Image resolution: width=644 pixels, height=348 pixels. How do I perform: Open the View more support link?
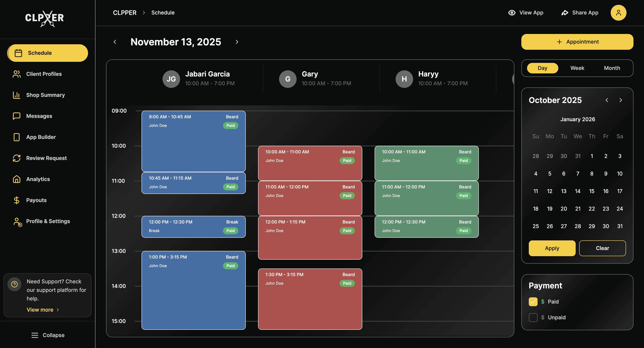42,310
